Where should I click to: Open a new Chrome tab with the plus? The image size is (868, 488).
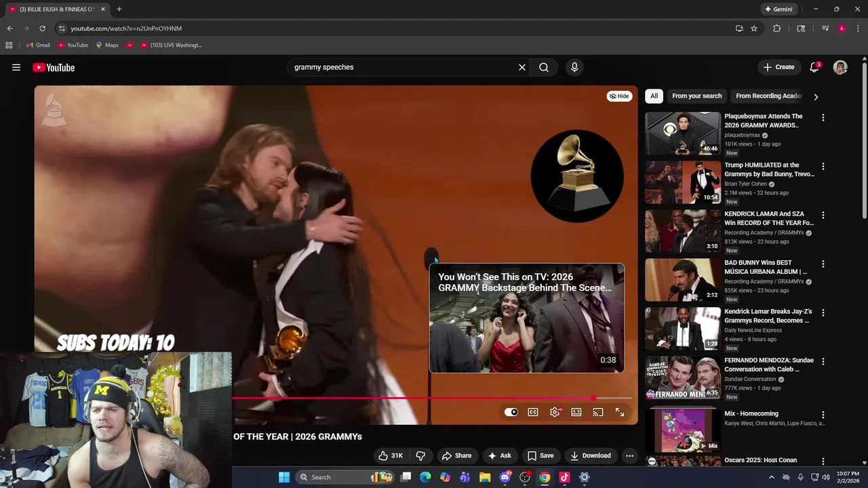point(119,9)
